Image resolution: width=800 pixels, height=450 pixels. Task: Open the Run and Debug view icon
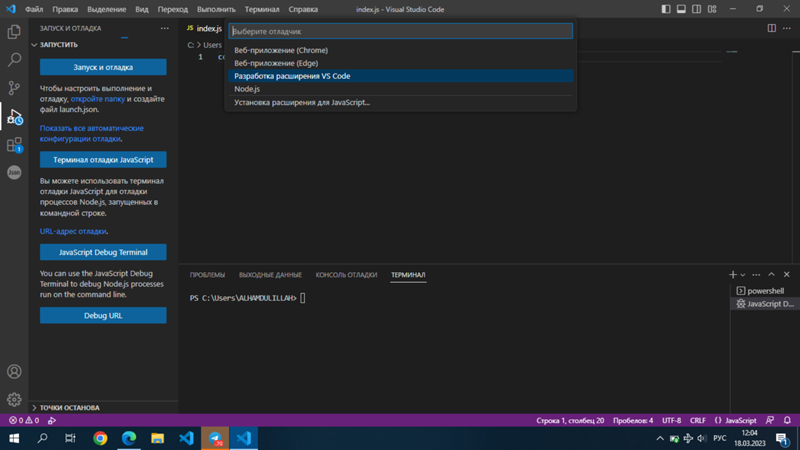(x=14, y=117)
